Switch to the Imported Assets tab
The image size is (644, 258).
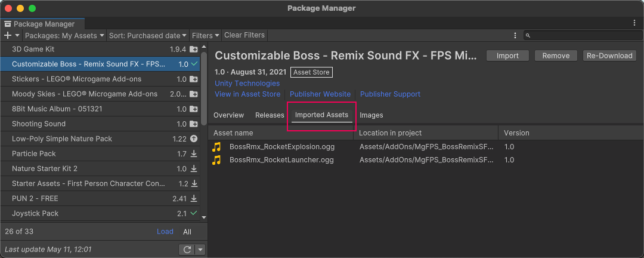coord(321,115)
